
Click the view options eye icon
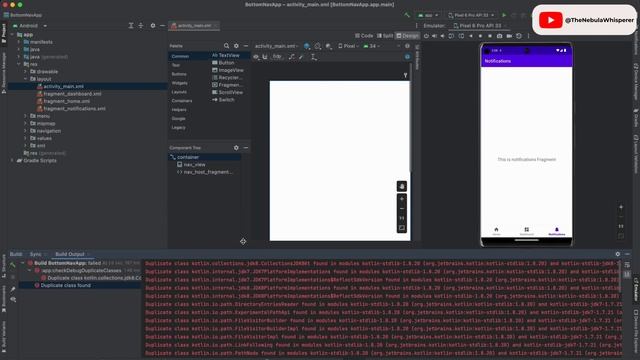coord(256,57)
